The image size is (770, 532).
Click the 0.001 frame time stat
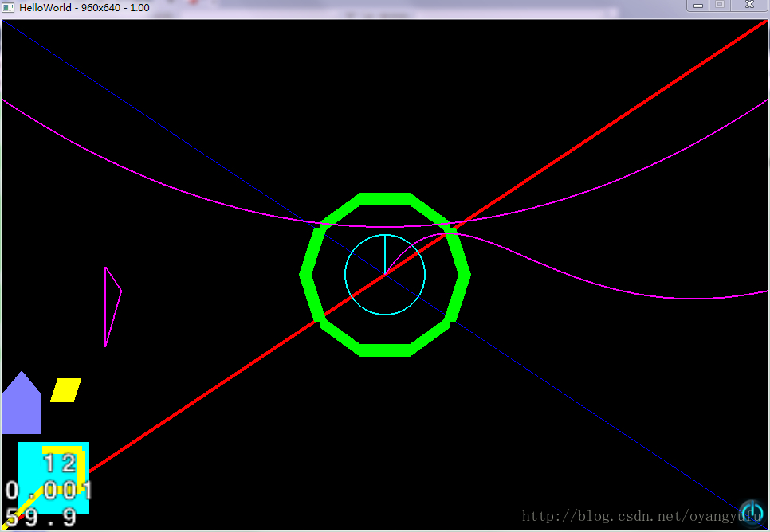point(49,491)
